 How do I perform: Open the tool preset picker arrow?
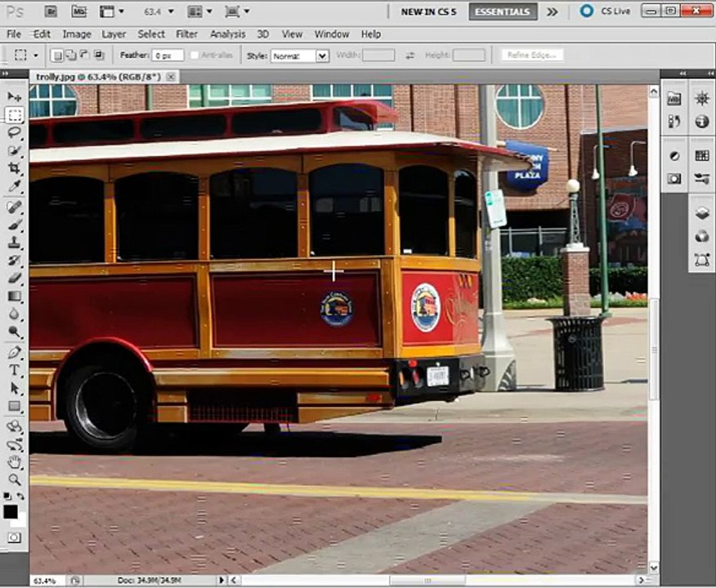[36, 56]
